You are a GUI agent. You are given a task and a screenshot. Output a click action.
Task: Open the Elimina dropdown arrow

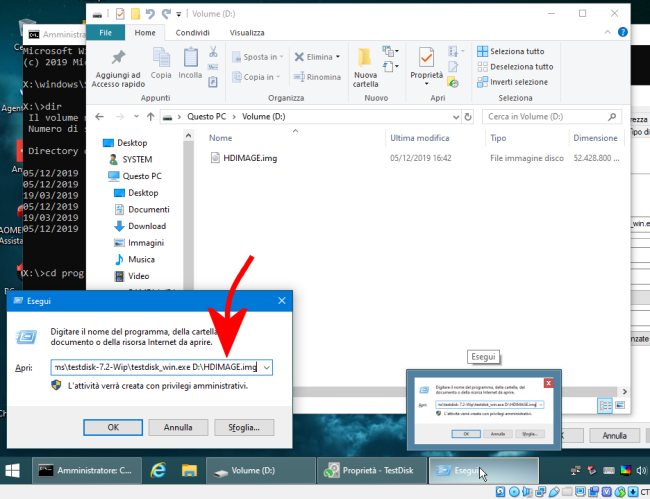(338, 57)
